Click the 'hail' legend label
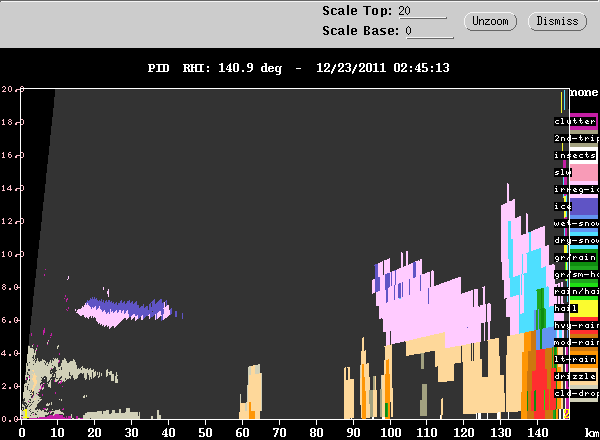 (x=566, y=308)
